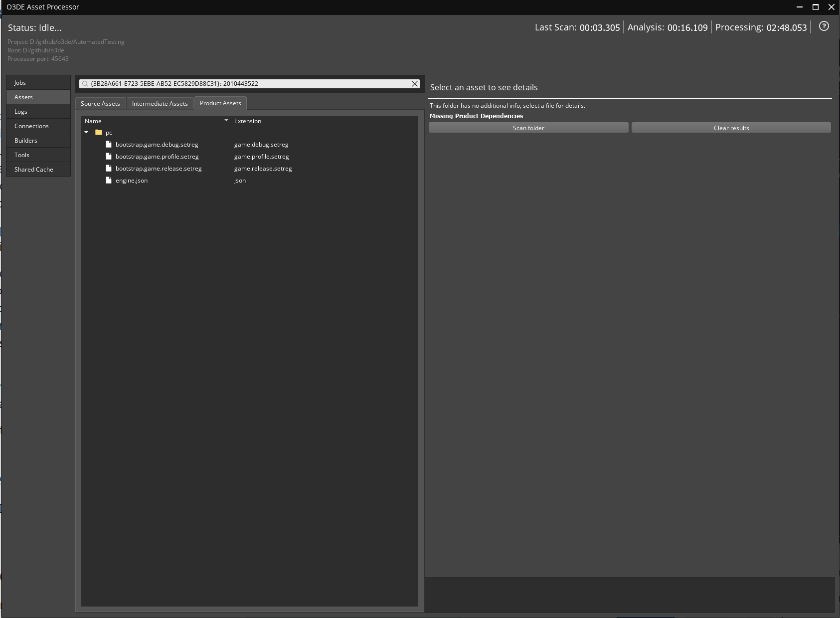Click the file icon of bootstrap.game.debug.setreg
This screenshot has width=840, height=618.
coord(109,144)
